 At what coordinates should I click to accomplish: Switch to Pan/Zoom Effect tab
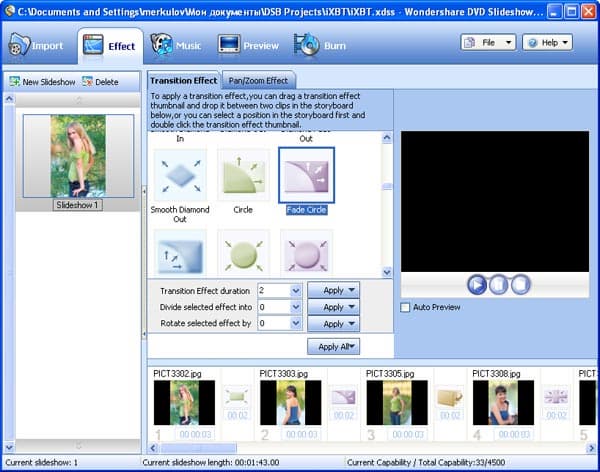point(258,80)
